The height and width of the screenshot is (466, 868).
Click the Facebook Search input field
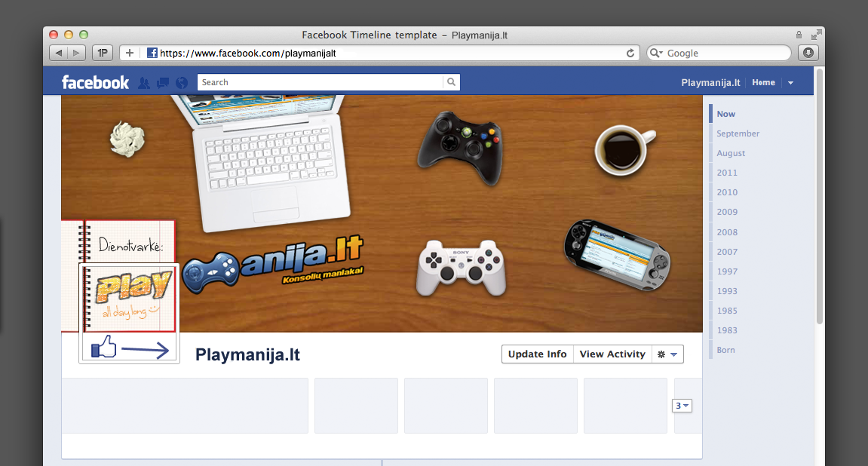[320, 82]
